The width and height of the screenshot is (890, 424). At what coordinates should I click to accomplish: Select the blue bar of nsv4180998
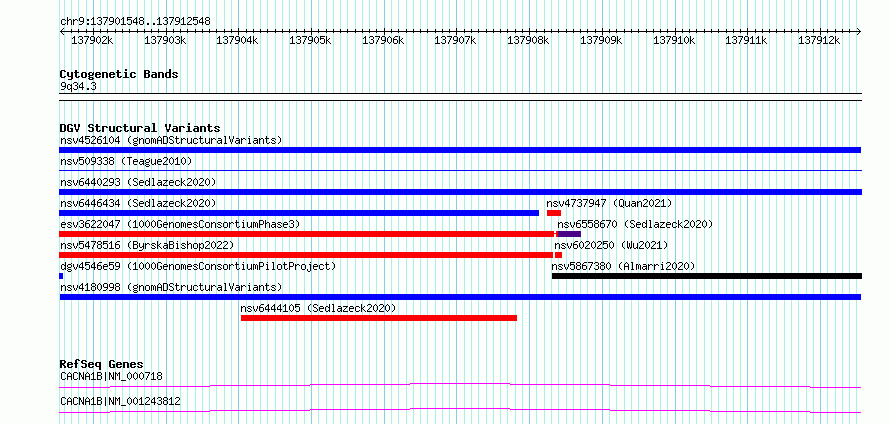(460, 297)
